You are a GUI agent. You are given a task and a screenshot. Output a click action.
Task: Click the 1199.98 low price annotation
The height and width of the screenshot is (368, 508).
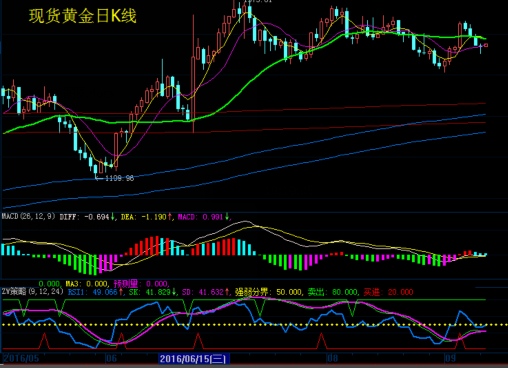119,179
